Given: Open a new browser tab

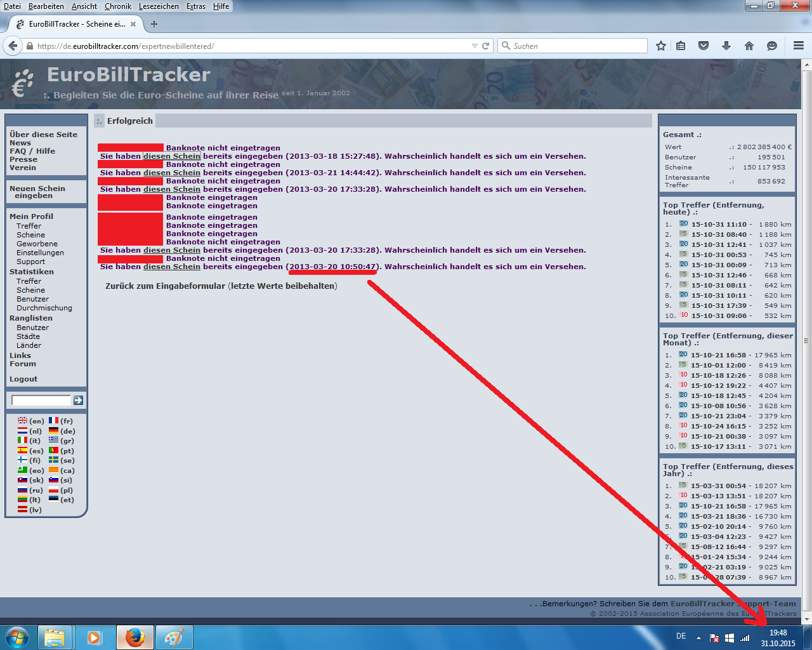Looking at the screenshot, I should pyautogui.click(x=154, y=24).
